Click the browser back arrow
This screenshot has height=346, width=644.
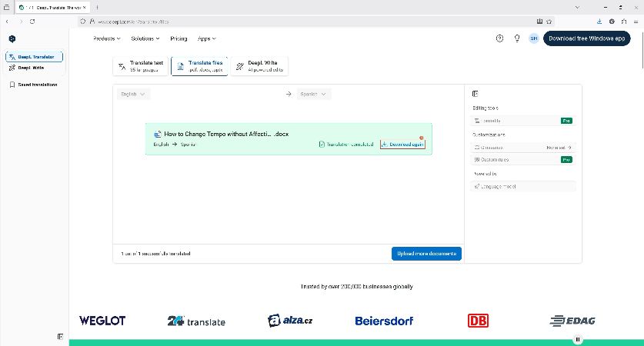(7, 22)
